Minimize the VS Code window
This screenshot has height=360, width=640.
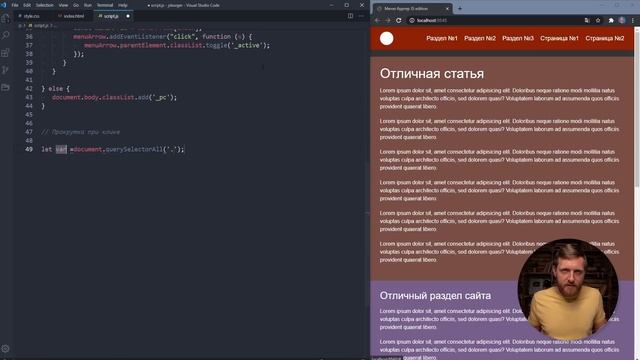tap(331, 5)
